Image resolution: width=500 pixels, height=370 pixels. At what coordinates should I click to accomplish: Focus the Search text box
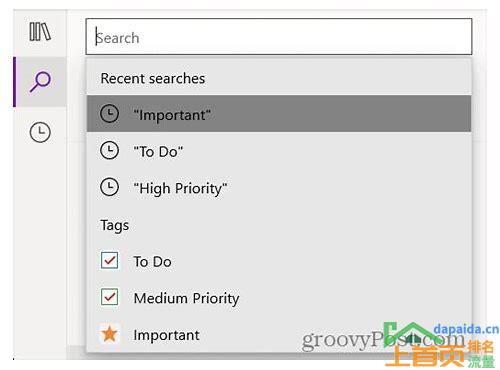pos(279,37)
